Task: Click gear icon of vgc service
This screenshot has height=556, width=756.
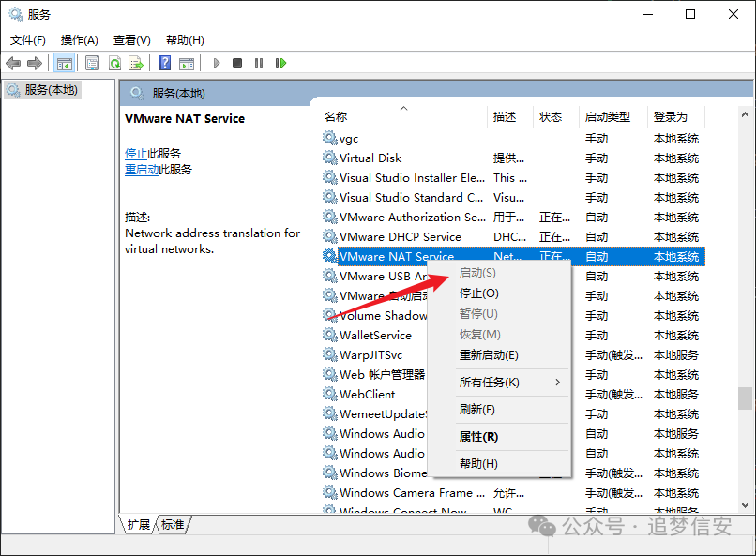Action: [330, 138]
